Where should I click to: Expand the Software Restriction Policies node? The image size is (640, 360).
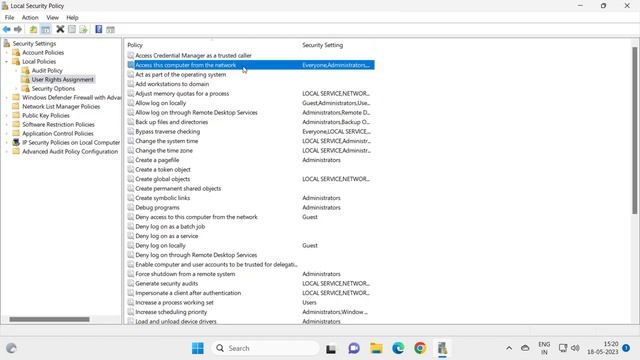pyautogui.click(x=7, y=124)
